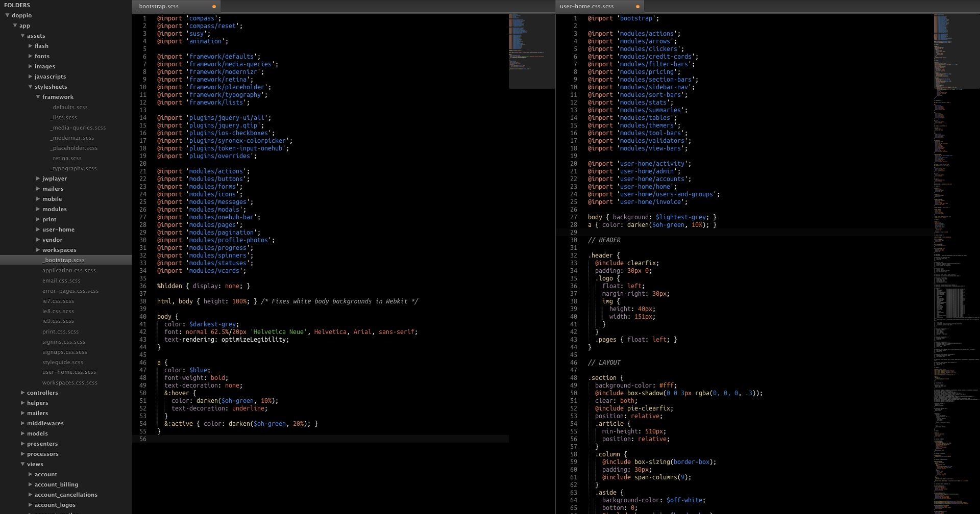Open ie8.css.scss file
Screen dimensions: 980x514
(x=58, y=311)
